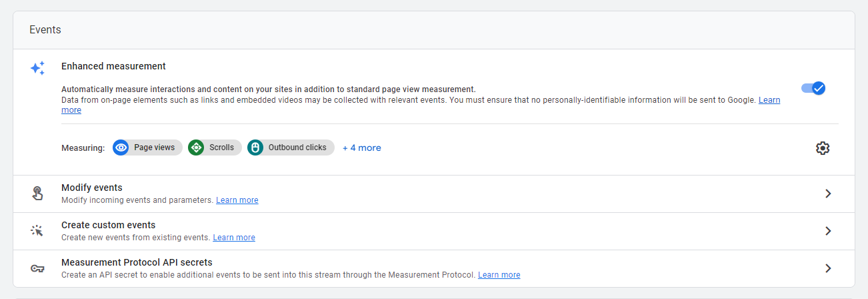Screen dimensions: 868x299
Task: Expand Modify events using its right chevron
Action: [828, 194]
